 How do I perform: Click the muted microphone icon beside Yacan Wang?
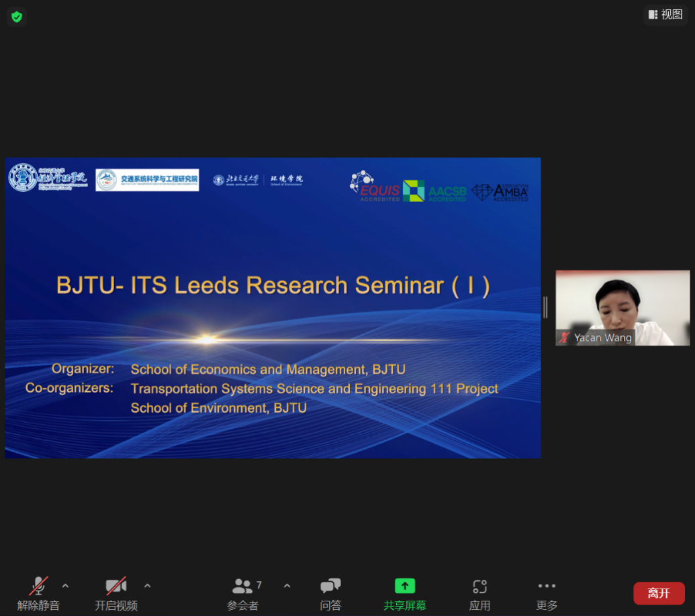tap(564, 338)
